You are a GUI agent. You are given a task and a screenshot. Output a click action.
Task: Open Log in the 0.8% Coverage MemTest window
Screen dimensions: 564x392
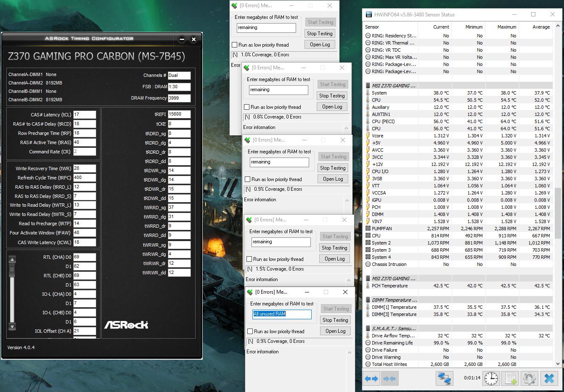tap(332, 107)
